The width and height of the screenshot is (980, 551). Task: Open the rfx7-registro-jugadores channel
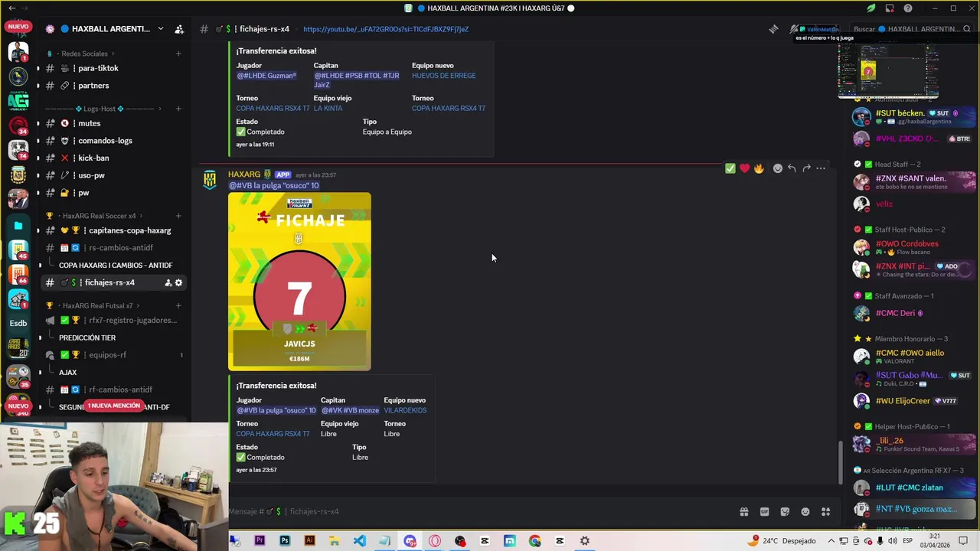pos(132,321)
